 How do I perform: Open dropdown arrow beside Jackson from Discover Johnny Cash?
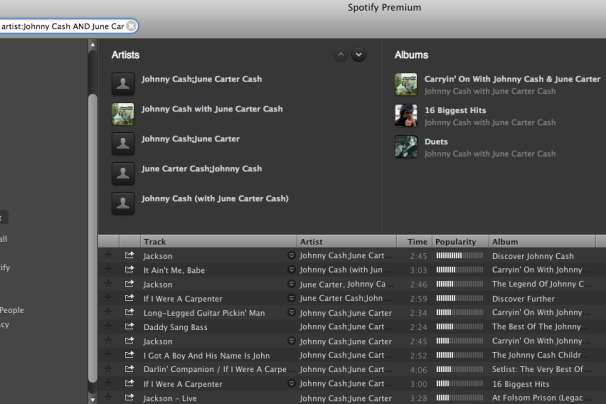[x=291, y=255]
